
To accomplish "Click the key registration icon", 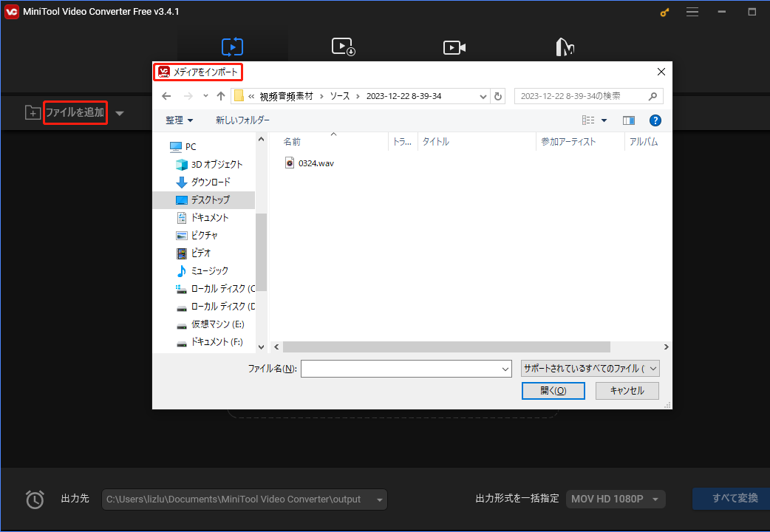I will coord(664,12).
